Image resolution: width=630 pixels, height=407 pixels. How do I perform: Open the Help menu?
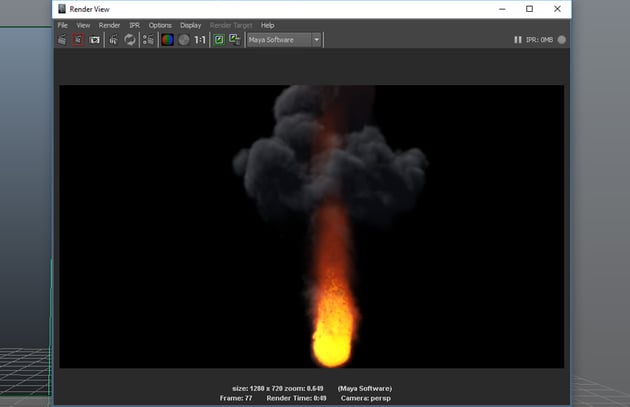(x=268, y=25)
